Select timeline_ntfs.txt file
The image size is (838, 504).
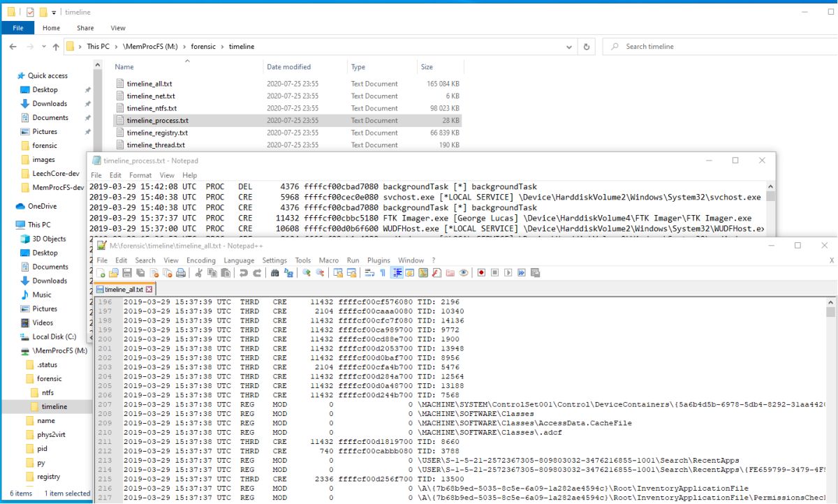(152, 108)
